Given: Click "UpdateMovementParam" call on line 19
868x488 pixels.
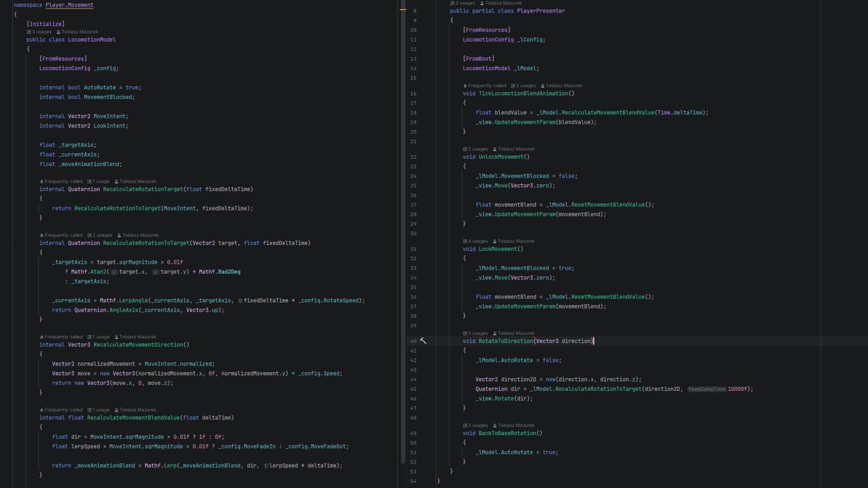Looking at the screenshot, I should (525, 122).
